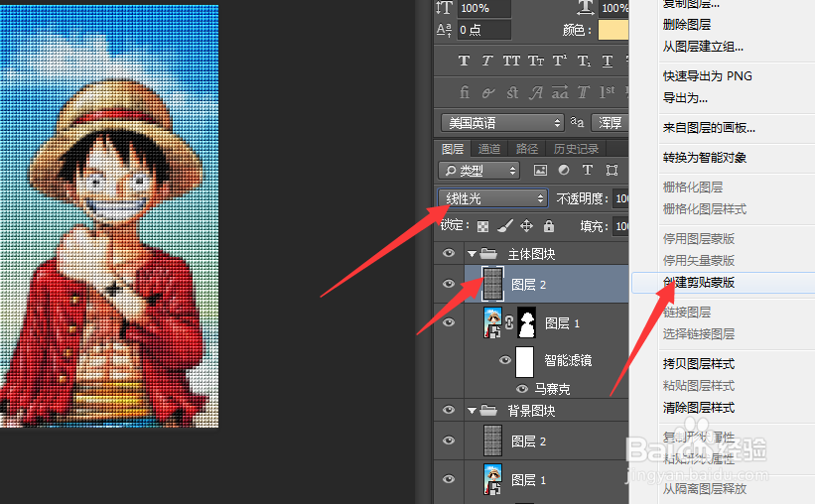Click the vertical scale icon beside 100%
Screen dimensions: 815x504
coord(444,8)
